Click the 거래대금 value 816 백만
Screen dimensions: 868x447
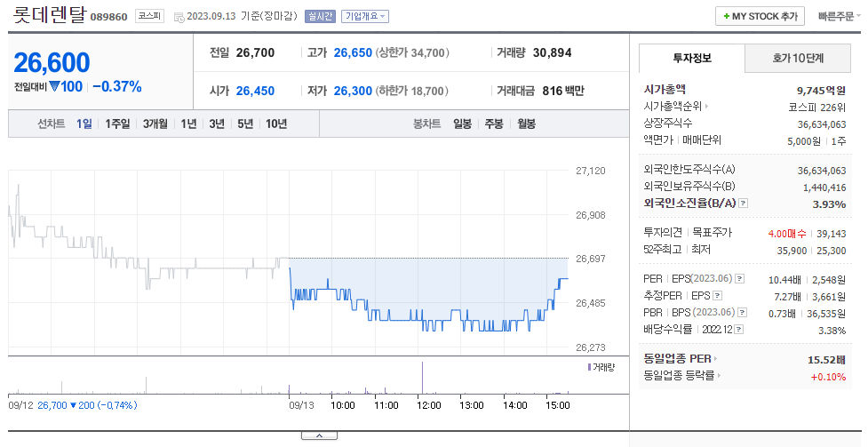click(x=563, y=91)
